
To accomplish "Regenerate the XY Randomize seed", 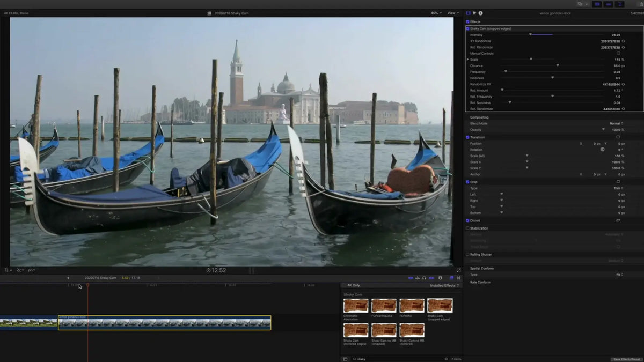I will [624, 41].
